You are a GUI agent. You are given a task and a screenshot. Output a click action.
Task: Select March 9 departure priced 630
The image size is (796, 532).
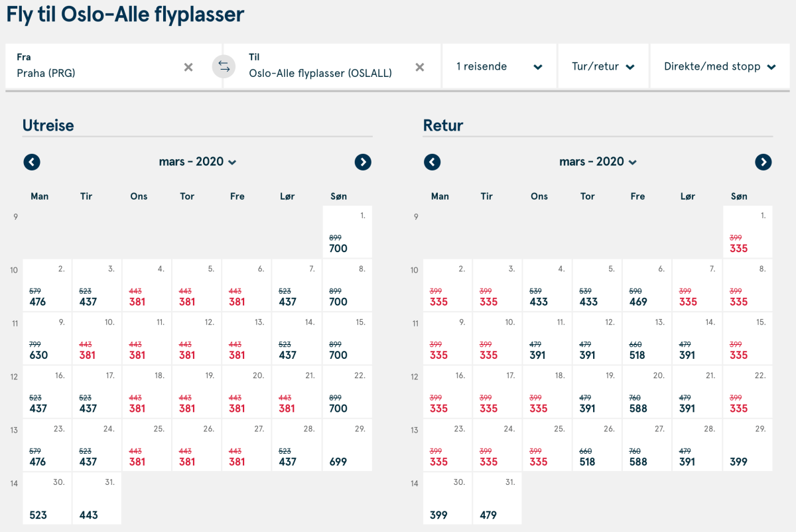(x=48, y=338)
